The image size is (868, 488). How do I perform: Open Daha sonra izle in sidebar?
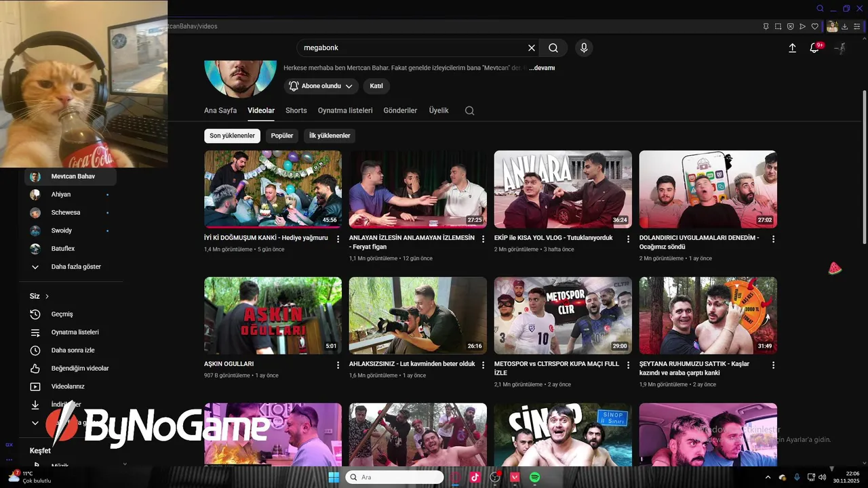[x=71, y=350]
